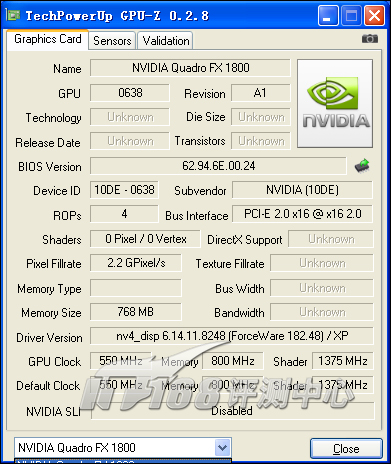Screen dimensions: 391x464
Task: Click the Memory Size 768 MB field
Action: click(136, 312)
